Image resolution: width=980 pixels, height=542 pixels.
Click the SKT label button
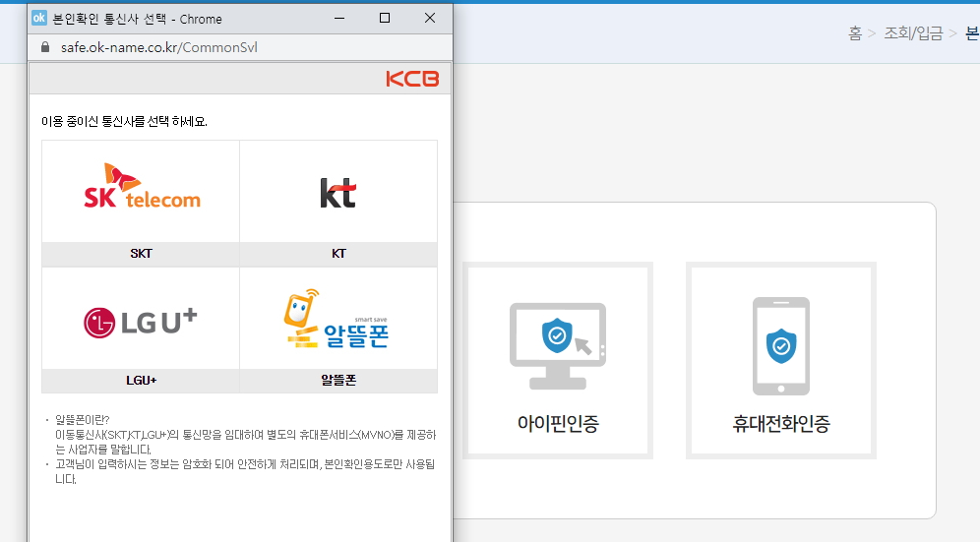point(141,254)
